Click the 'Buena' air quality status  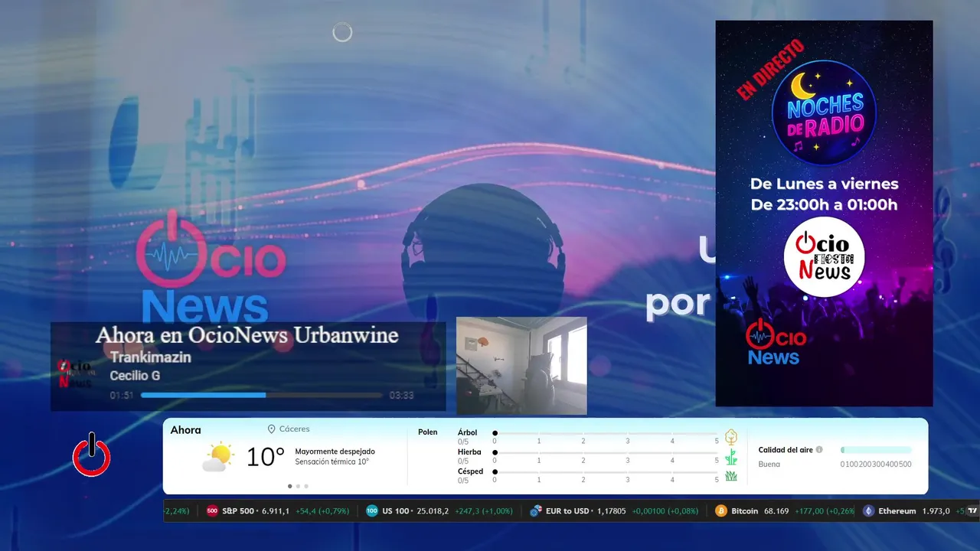[769, 465]
